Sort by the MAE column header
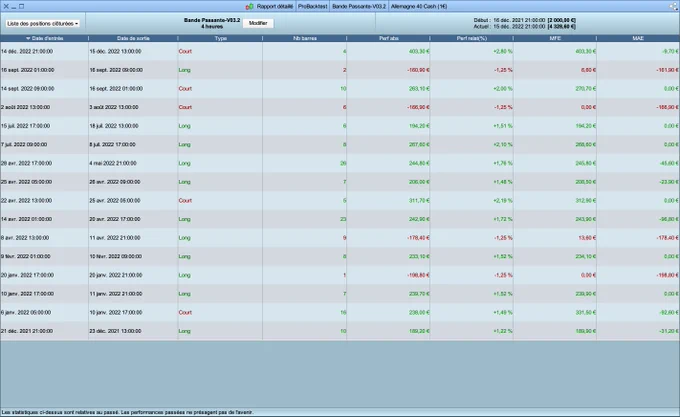 pos(638,39)
